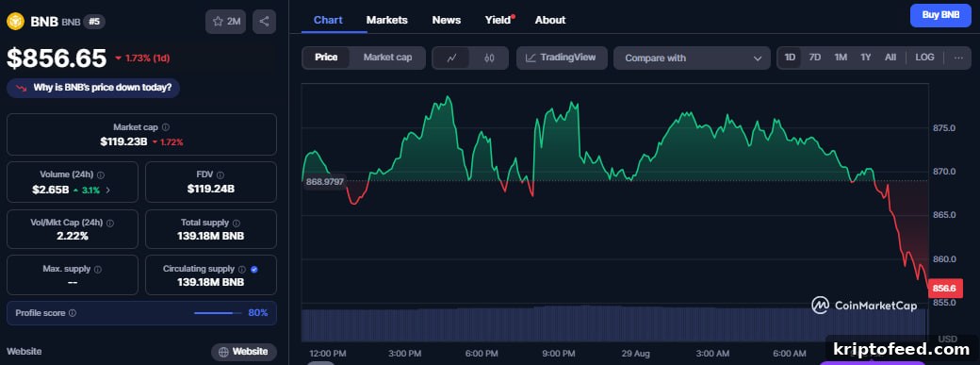
Task: Expand Volume (24h) details chevron
Action: click(108, 190)
